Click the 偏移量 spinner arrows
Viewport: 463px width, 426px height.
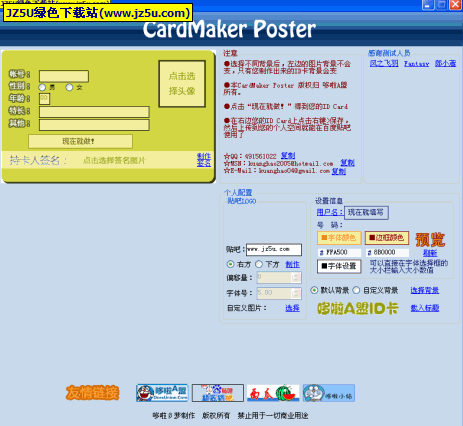point(296,277)
